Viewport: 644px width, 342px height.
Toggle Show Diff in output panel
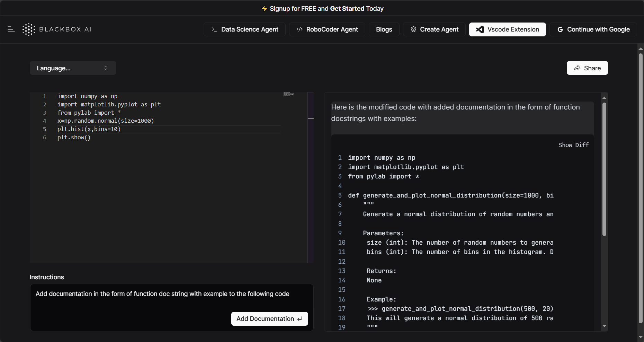573,145
